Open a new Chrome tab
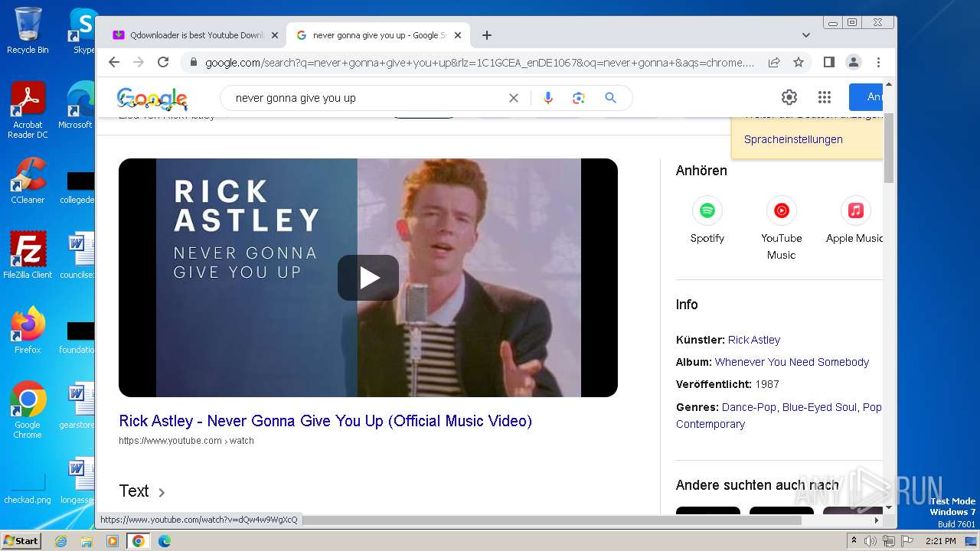 click(x=487, y=35)
